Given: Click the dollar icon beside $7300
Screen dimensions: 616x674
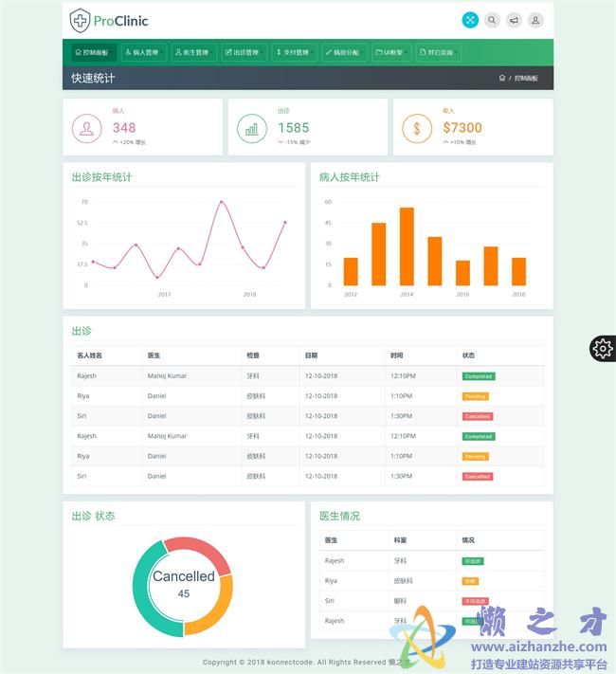Looking at the screenshot, I should [x=417, y=128].
